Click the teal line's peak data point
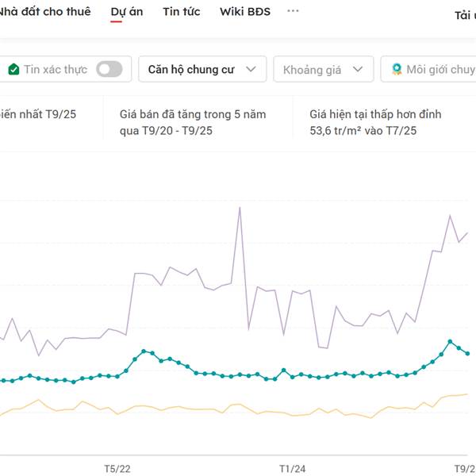The width and height of the screenshot is (476, 476). [450, 342]
